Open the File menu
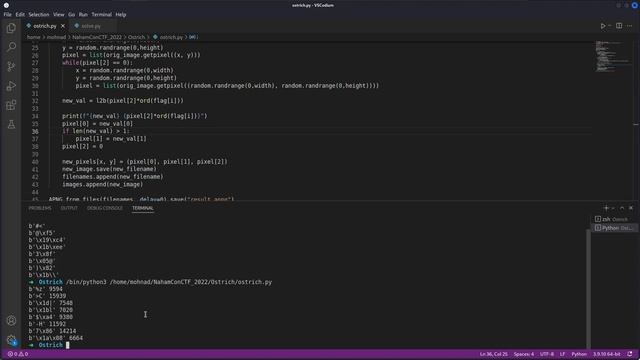The image size is (640, 360). pos(7,15)
